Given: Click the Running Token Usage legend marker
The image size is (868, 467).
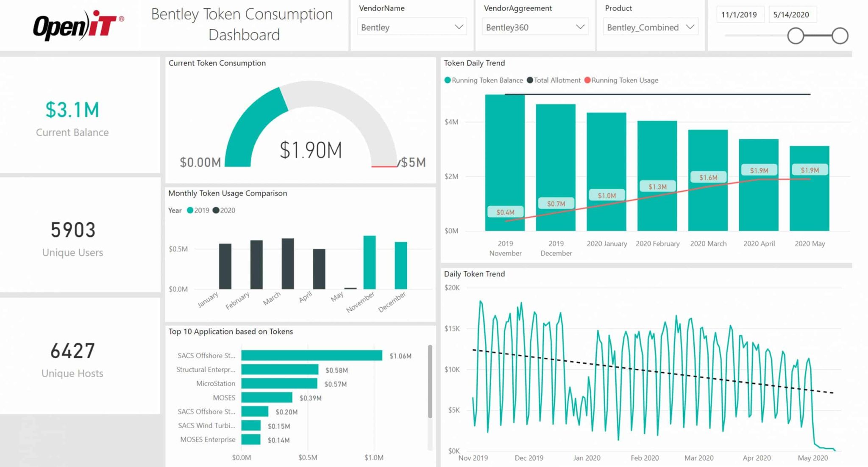Looking at the screenshot, I should pos(587,80).
